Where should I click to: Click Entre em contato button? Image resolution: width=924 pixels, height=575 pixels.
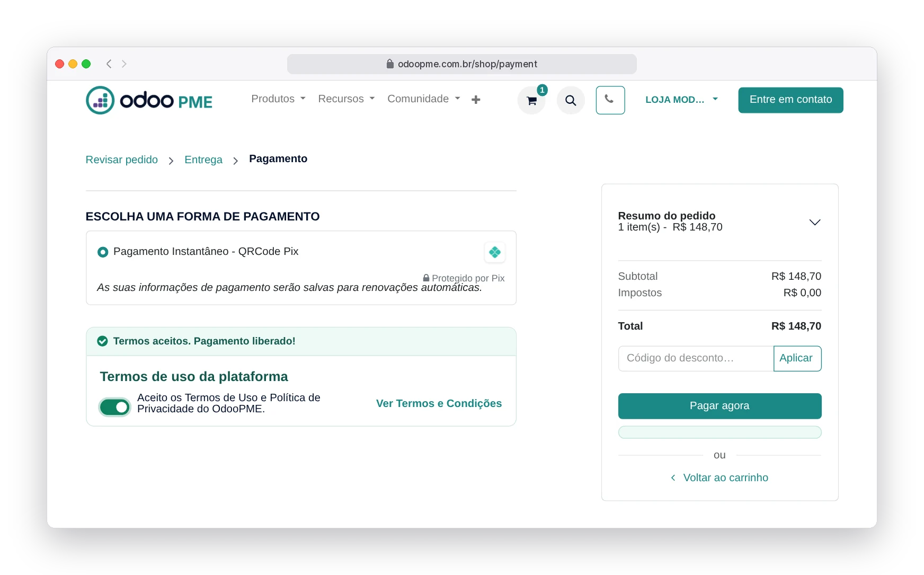point(790,100)
